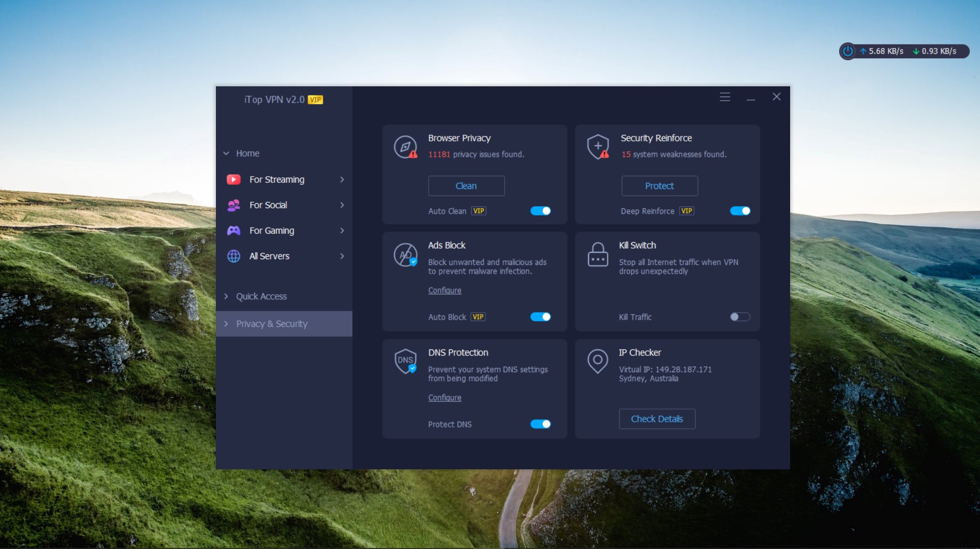Expand the All Servers arrow
This screenshot has height=549, width=980.
tap(342, 256)
